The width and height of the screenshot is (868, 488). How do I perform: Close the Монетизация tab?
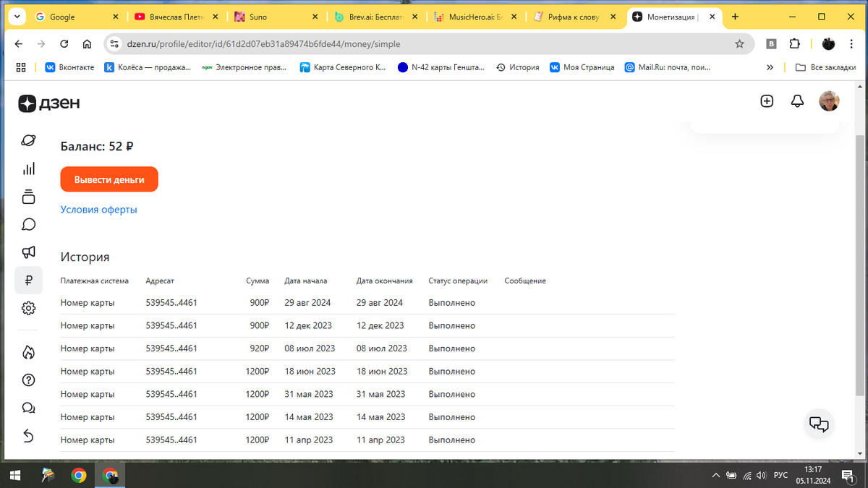(712, 17)
